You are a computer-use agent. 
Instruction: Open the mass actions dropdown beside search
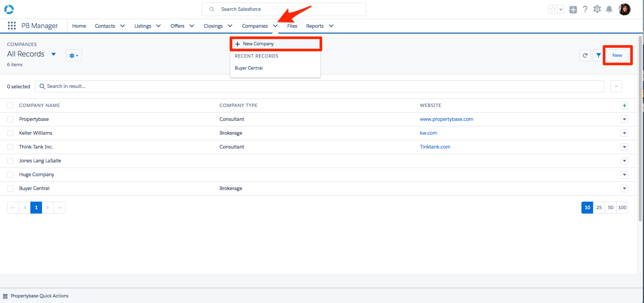(616, 86)
